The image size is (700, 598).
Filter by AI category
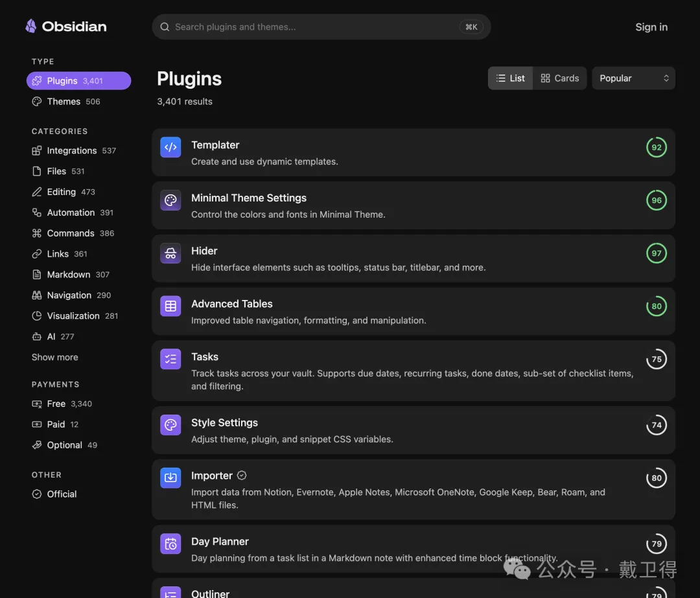[x=52, y=337]
